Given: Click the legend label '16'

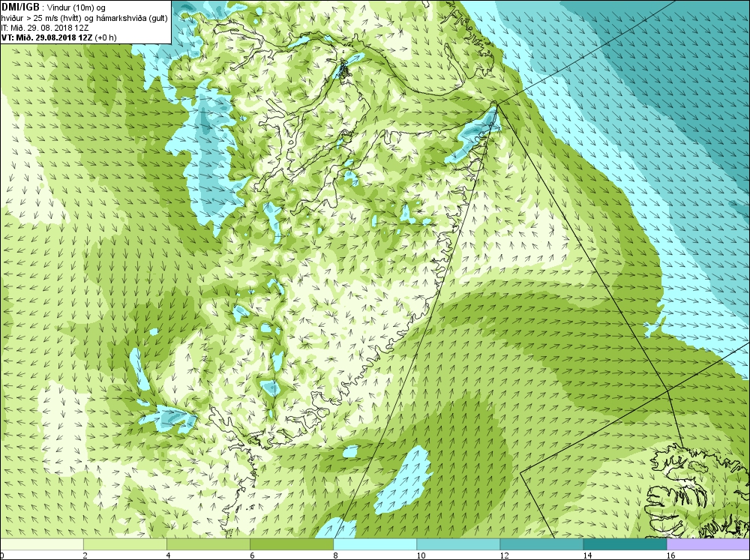Looking at the screenshot, I should click(x=670, y=556).
